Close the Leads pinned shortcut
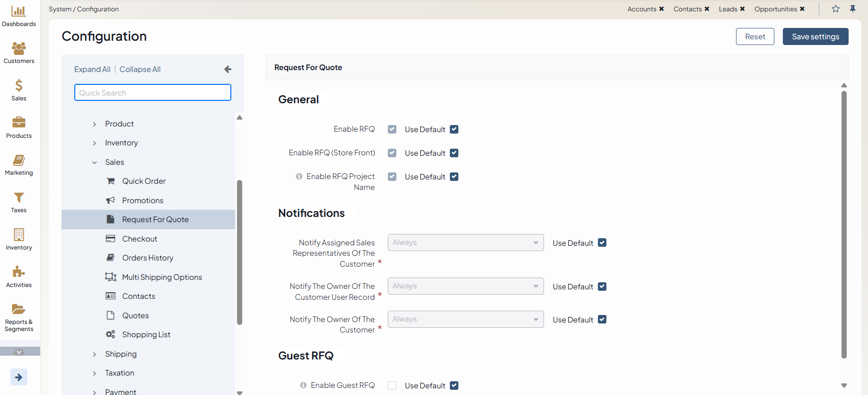 [742, 9]
